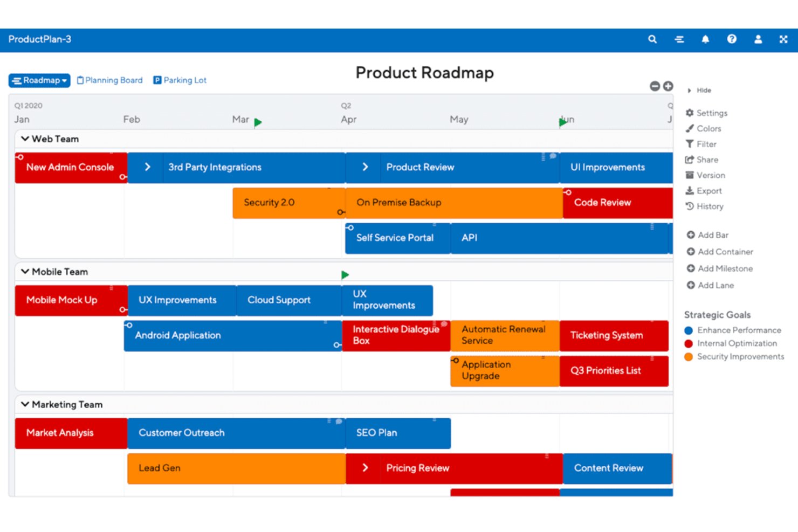Expand the Product Review container chevron
Viewport: 798px width, 532px height.
click(x=365, y=168)
